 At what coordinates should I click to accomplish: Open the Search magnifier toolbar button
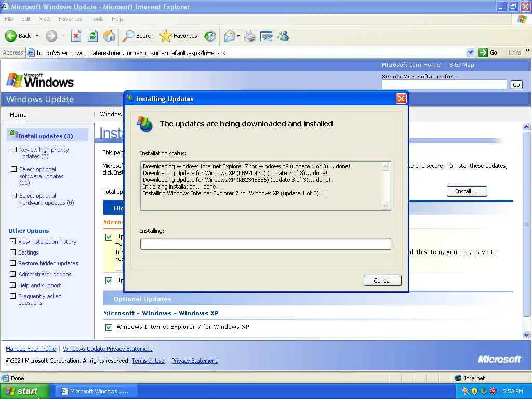[138, 36]
